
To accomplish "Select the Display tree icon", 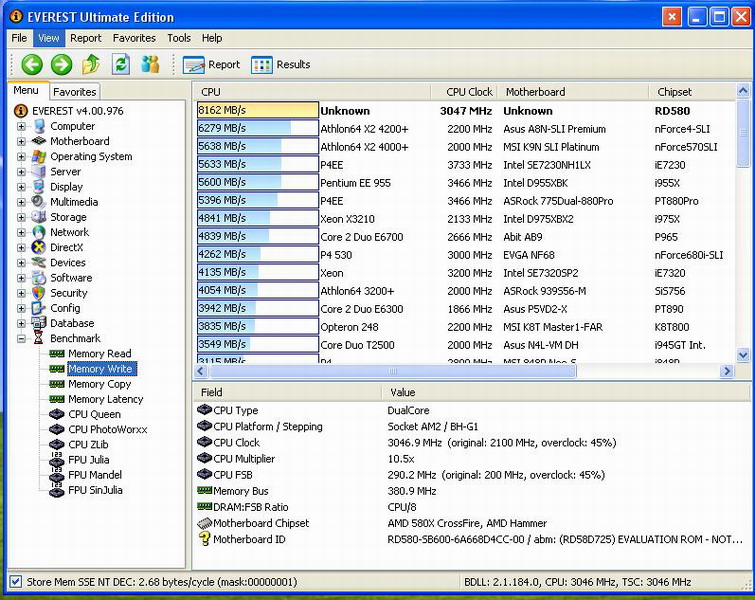I will pyautogui.click(x=39, y=187).
